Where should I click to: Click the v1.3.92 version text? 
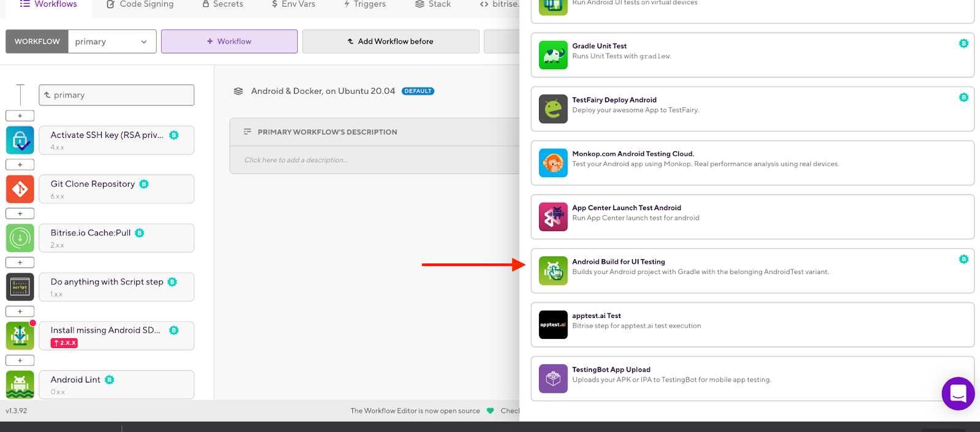click(x=17, y=411)
